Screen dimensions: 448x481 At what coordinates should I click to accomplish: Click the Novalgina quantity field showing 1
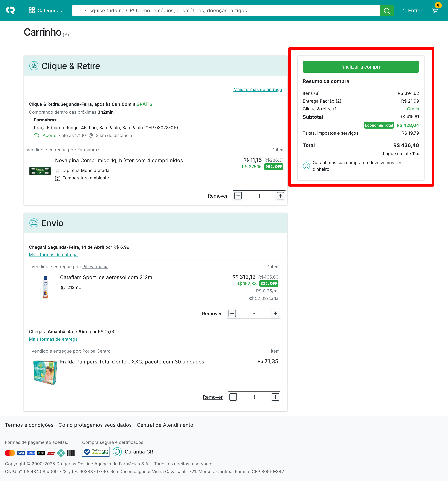[259, 196]
